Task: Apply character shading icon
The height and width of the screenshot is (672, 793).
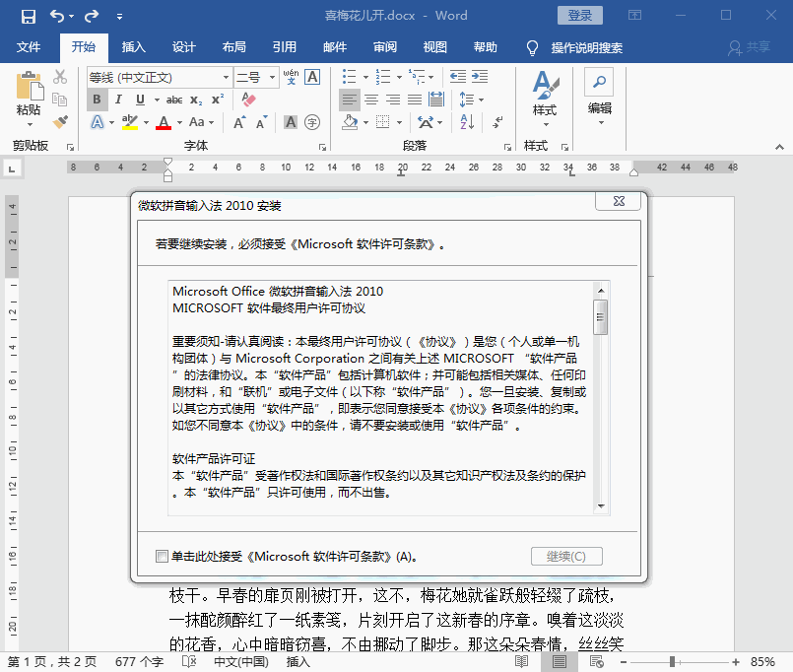Action: tap(291, 122)
